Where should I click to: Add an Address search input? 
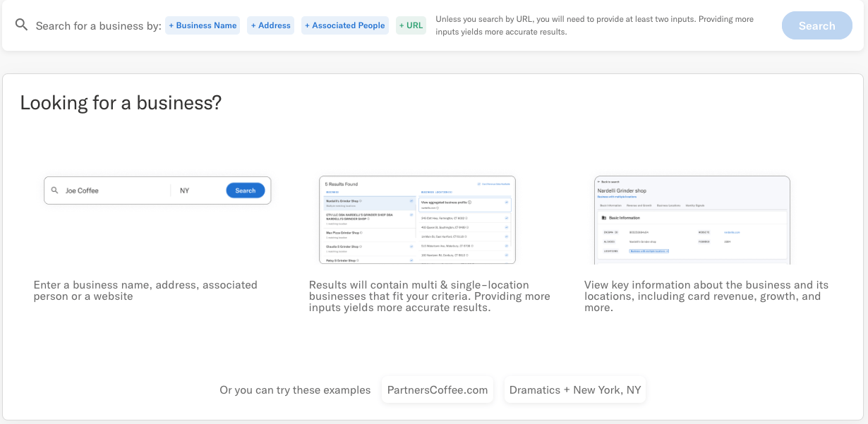(x=270, y=25)
